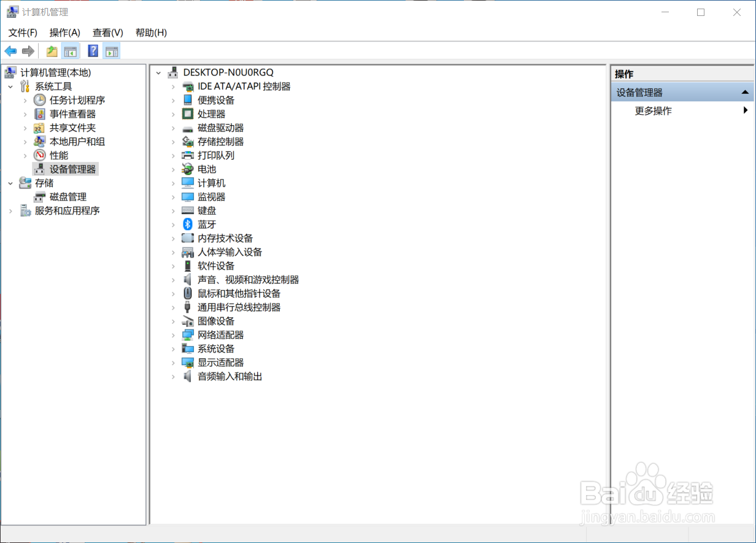Expand 服务和应用程序 in the left tree
The image size is (756, 543).
[x=10, y=210]
